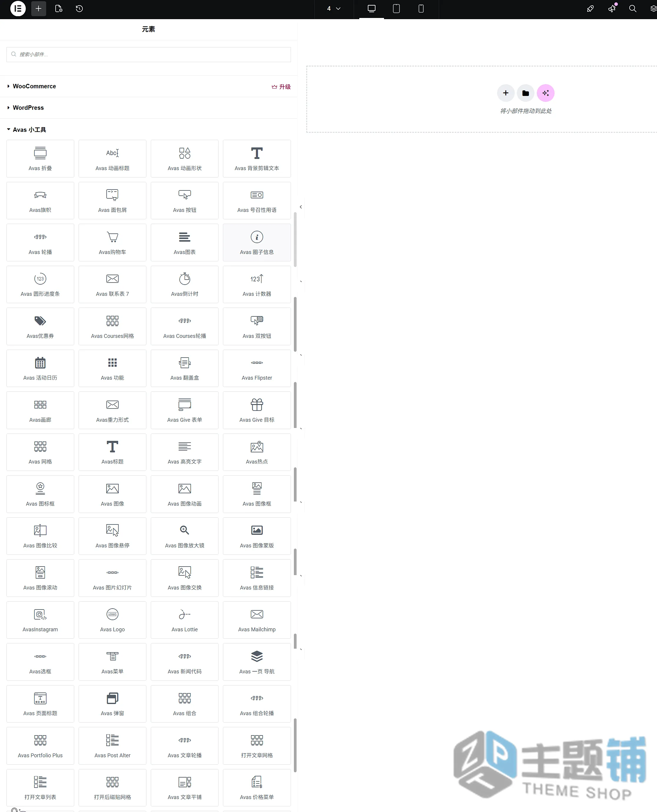Select the Avas Courses轮播 widget

pos(185,326)
